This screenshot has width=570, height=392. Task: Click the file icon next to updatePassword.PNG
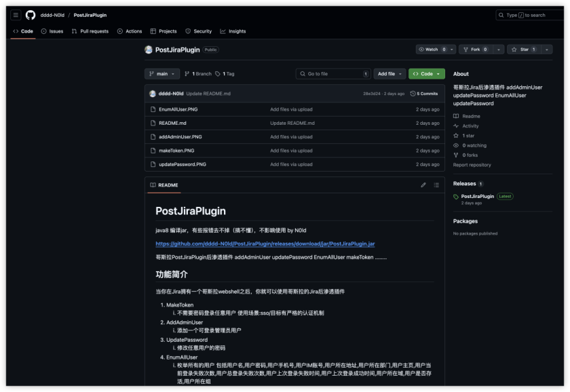[153, 165]
